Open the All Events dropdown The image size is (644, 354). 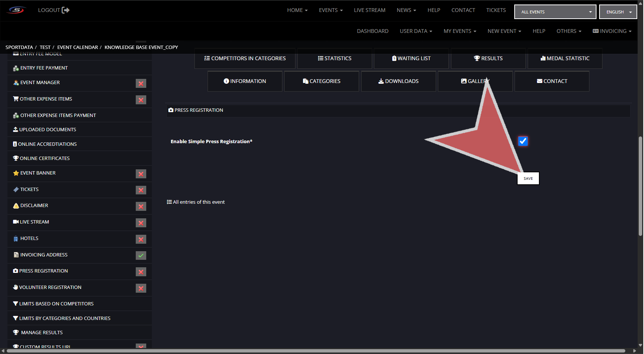coord(555,12)
